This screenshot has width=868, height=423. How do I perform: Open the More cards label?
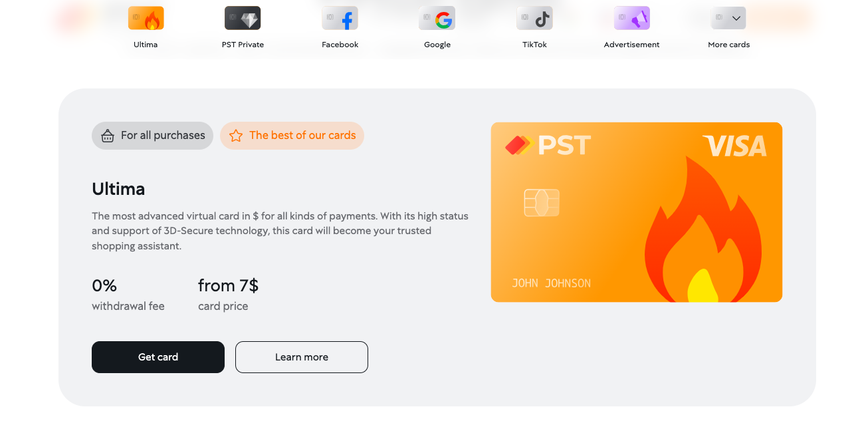[x=728, y=45]
